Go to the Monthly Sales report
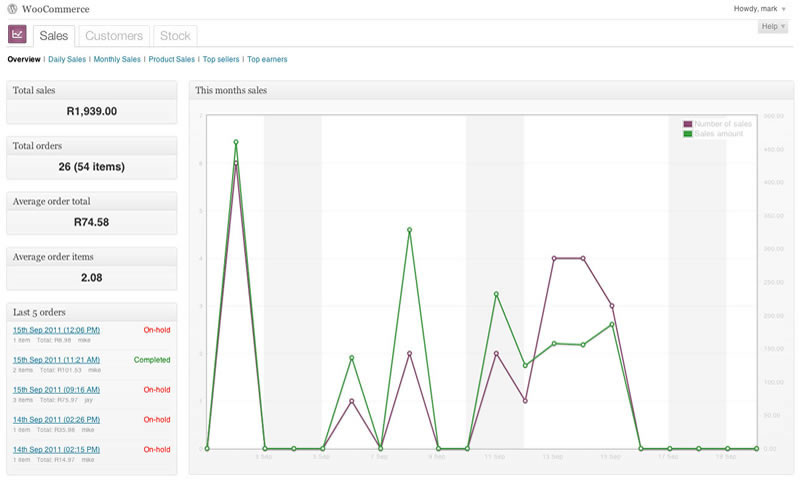Image resolution: width=800 pixels, height=480 pixels. tap(117, 60)
